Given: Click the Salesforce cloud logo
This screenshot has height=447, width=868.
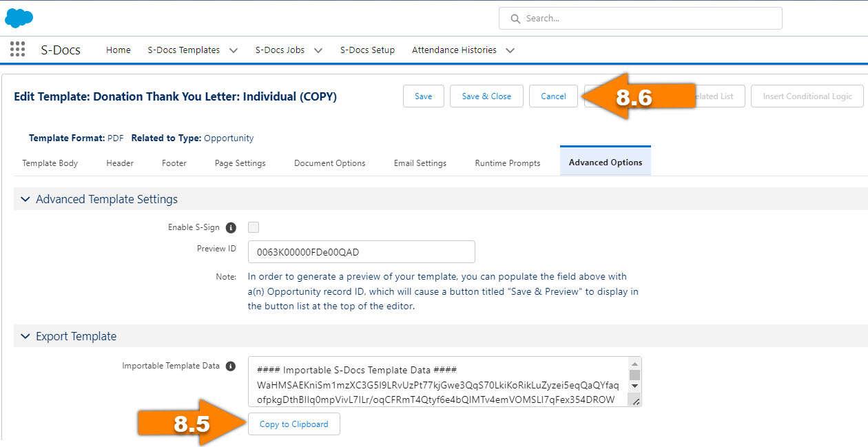Looking at the screenshot, I should click(x=19, y=18).
